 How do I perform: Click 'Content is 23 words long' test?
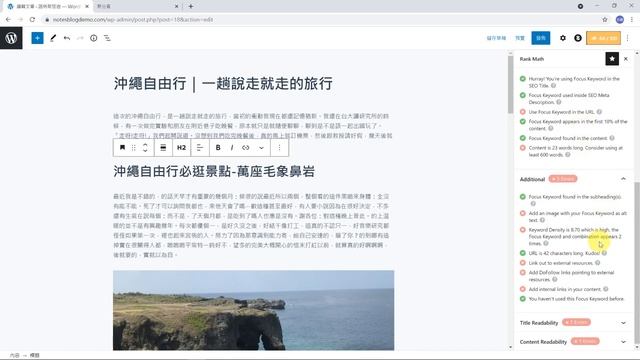coord(576,151)
